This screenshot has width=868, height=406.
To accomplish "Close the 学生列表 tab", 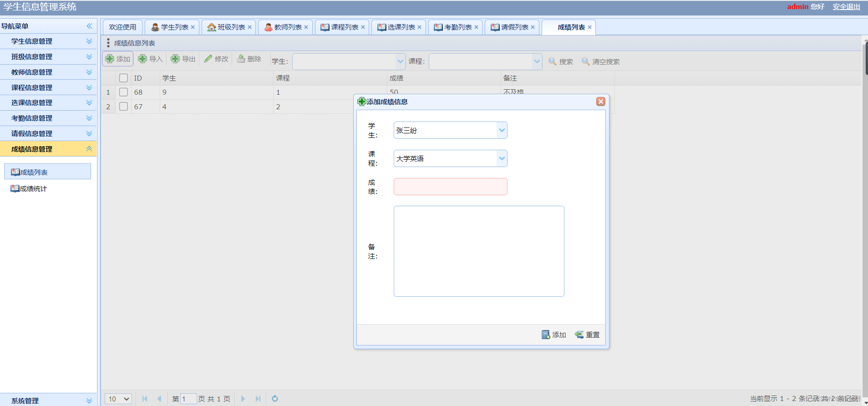I will click(x=193, y=27).
